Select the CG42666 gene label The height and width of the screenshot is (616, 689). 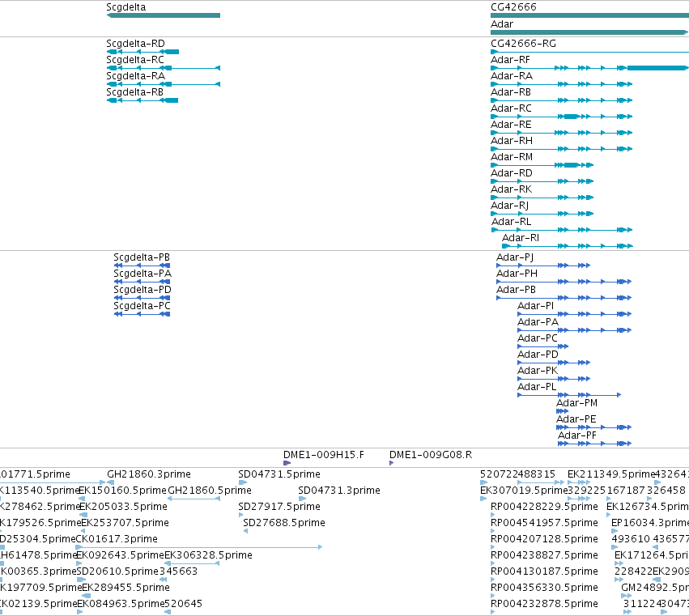tap(513, 7)
